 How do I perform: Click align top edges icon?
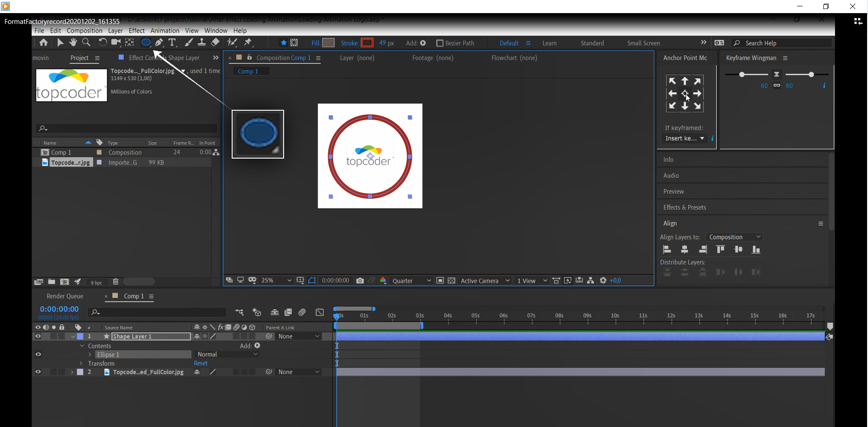(720, 249)
